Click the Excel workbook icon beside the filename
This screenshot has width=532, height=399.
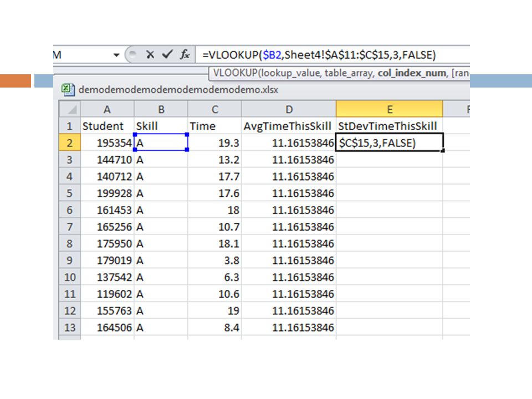tap(68, 90)
